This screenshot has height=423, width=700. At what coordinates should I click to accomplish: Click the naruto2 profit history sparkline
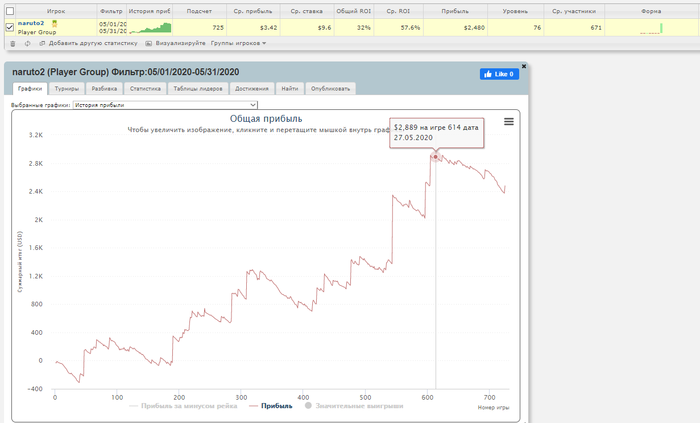point(150,28)
